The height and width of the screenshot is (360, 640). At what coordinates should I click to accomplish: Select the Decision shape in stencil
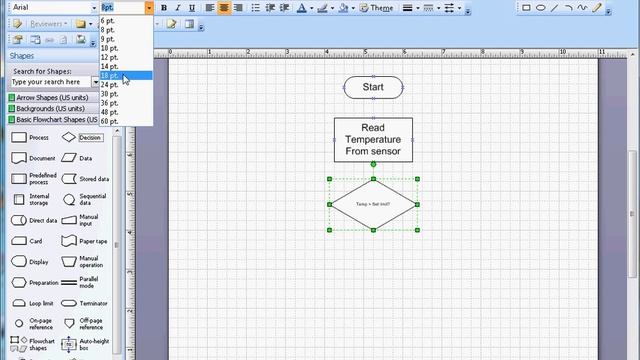pos(83,138)
